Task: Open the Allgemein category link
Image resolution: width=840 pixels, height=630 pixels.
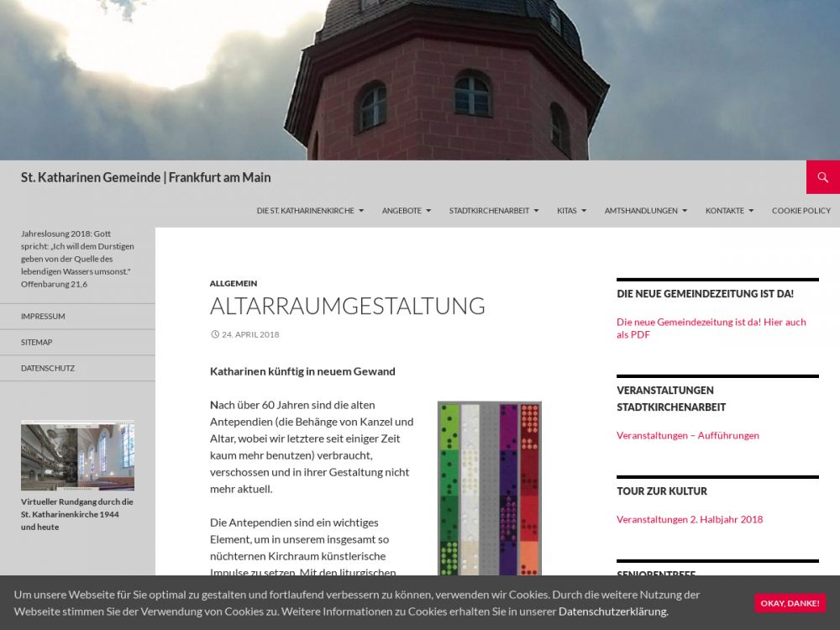Action: (234, 284)
